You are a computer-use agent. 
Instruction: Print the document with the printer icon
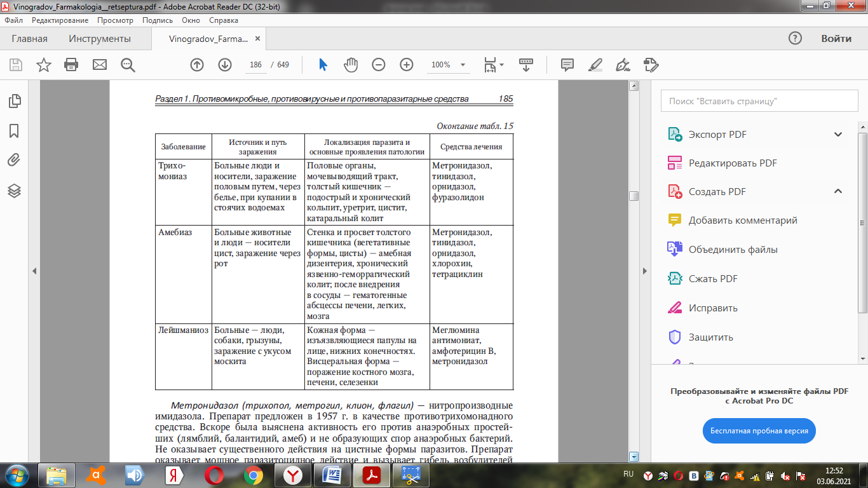tap(71, 65)
